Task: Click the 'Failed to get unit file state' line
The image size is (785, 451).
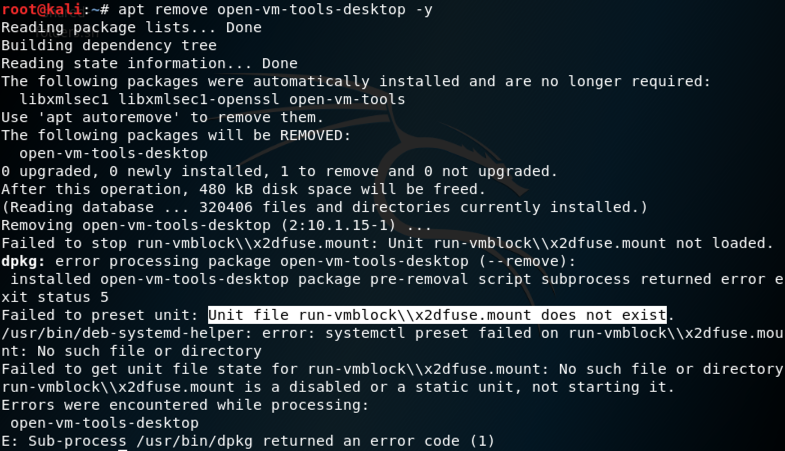Action: (x=390, y=369)
